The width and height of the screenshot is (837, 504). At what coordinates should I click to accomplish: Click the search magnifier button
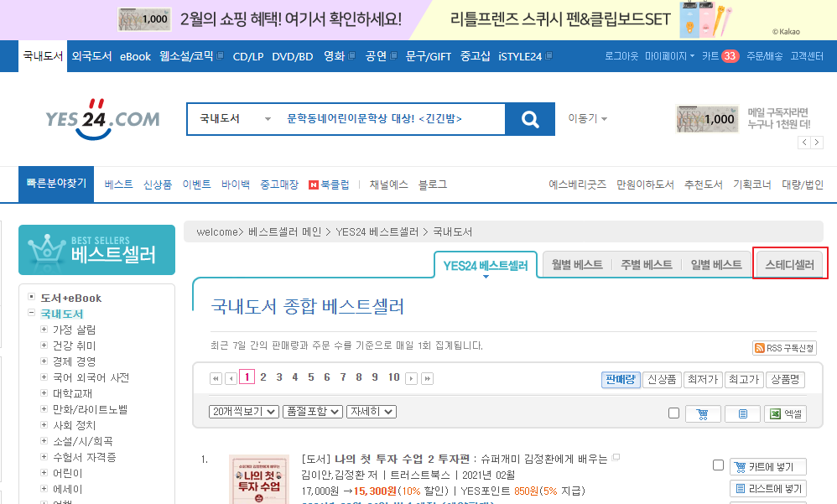530,119
